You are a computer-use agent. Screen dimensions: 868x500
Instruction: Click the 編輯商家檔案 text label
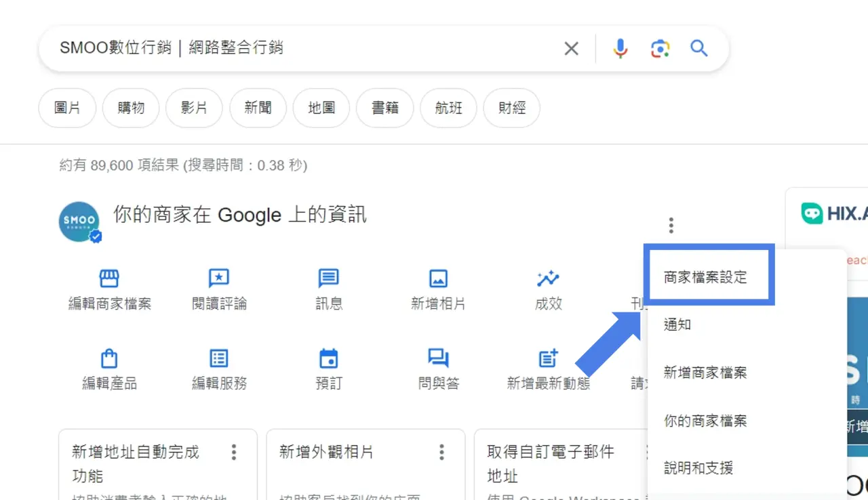click(x=110, y=304)
